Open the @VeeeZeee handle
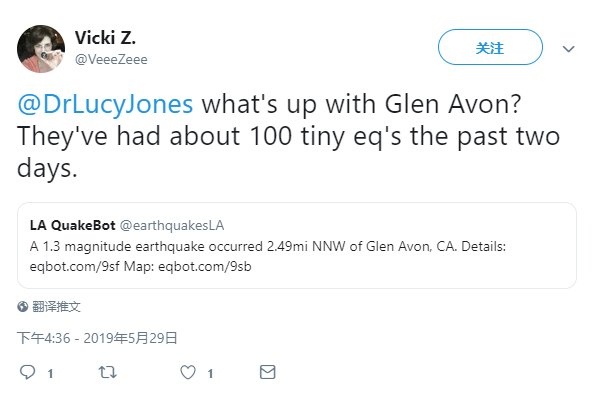Viewport: 595px width, 394px height. [x=111, y=60]
